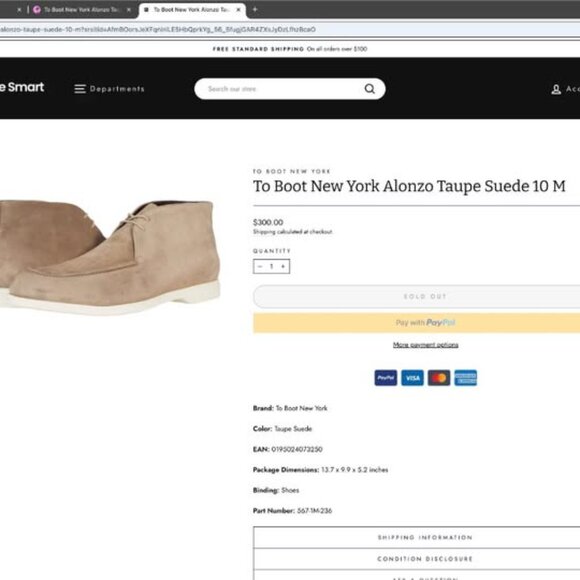580x580 pixels.
Task: Click Shipping calculated at checkout text
Action: [293, 232]
